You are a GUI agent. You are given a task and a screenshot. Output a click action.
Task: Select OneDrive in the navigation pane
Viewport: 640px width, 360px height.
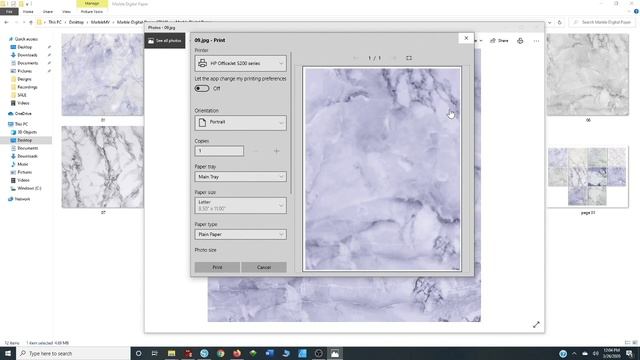tap(23, 113)
